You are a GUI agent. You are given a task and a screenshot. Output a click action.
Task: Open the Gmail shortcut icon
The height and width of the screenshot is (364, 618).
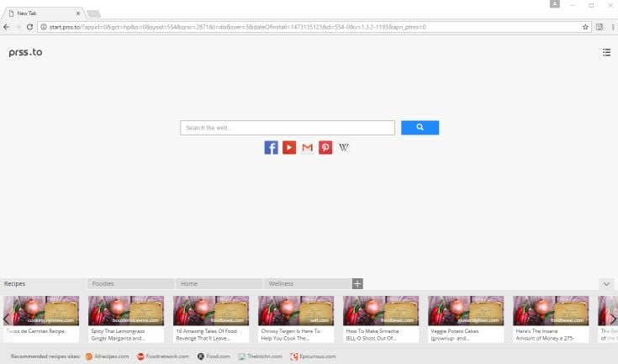[x=308, y=147]
